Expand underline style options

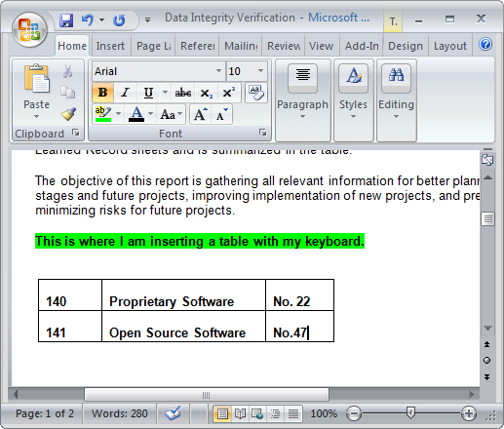pyautogui.click(x=165, y=93)
